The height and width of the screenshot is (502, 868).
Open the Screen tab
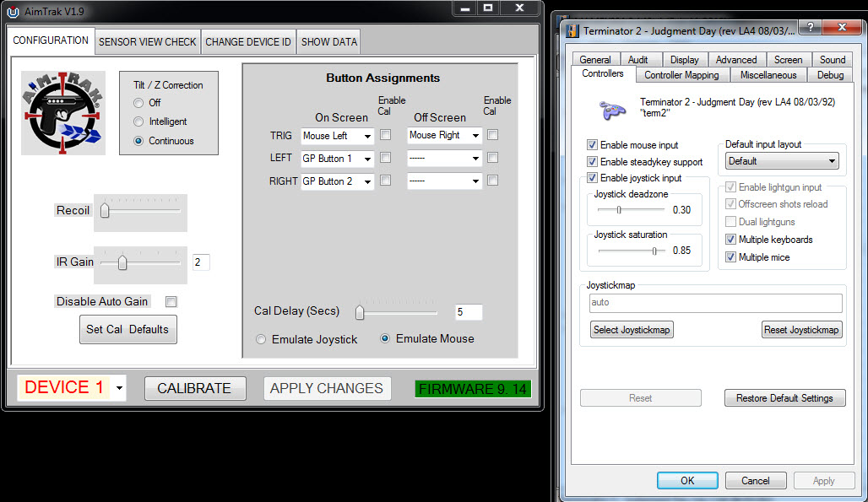789,60
